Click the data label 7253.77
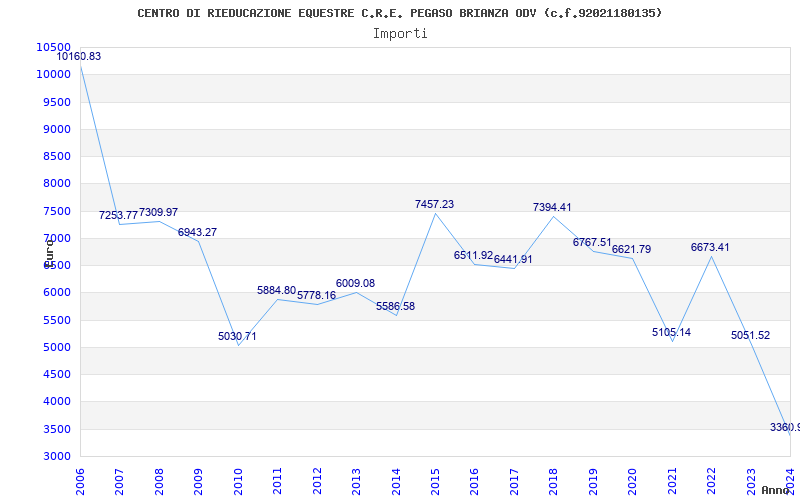Screen dimensions: 800x500 tap(118, 215)
